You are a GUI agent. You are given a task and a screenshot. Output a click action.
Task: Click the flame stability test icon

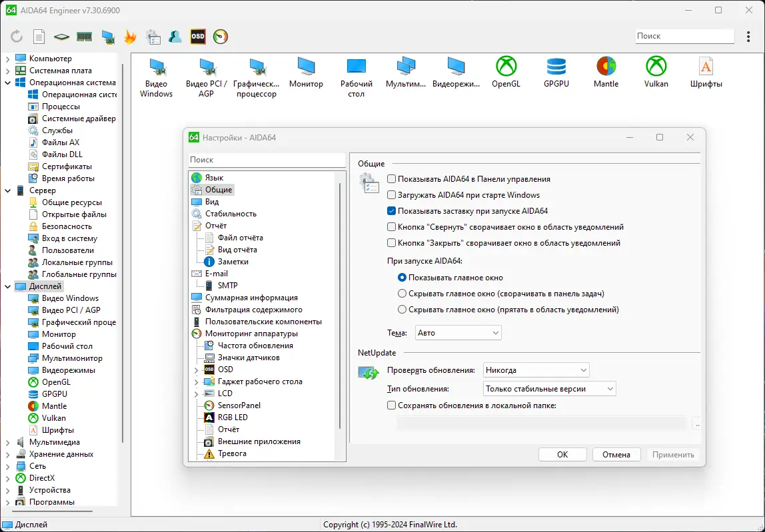coord(130,37)
